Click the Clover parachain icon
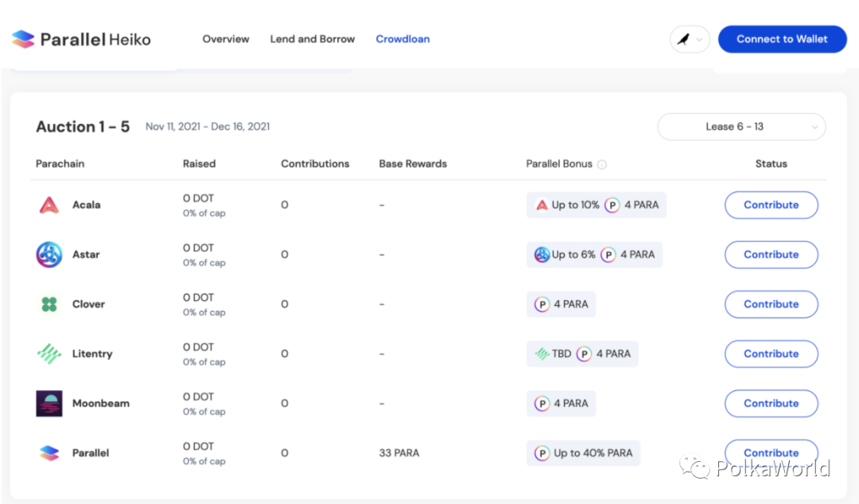Viewport: 859px width, 504px height. click(x=49, y=304)
